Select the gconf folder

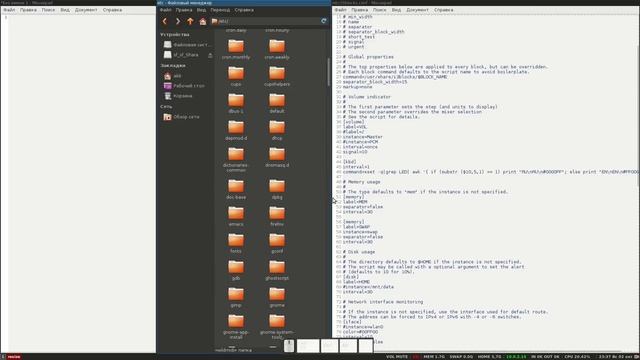[x=277, y=243]
